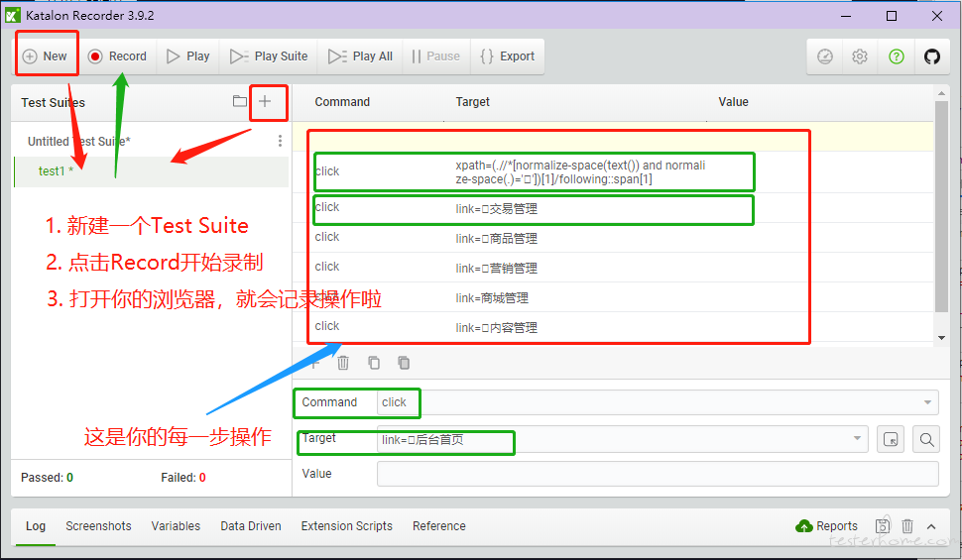This screenshot has width=962, height=560.
Task: Select the Untitled Test Suite
Action: (78, 141)
